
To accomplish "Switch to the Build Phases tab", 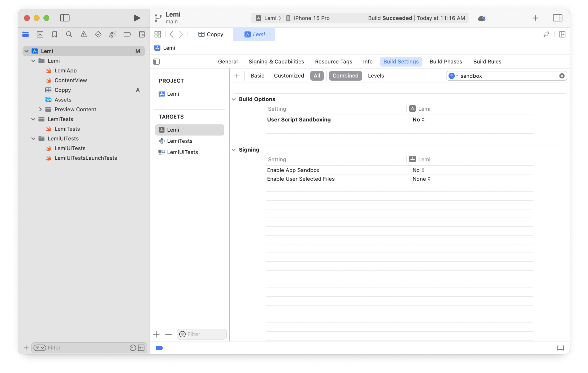I will (x=446, y=61).
